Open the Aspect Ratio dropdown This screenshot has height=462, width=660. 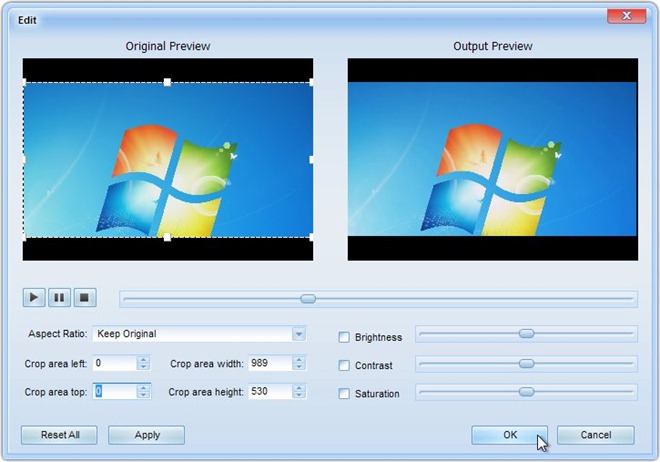tap(299, 334)
